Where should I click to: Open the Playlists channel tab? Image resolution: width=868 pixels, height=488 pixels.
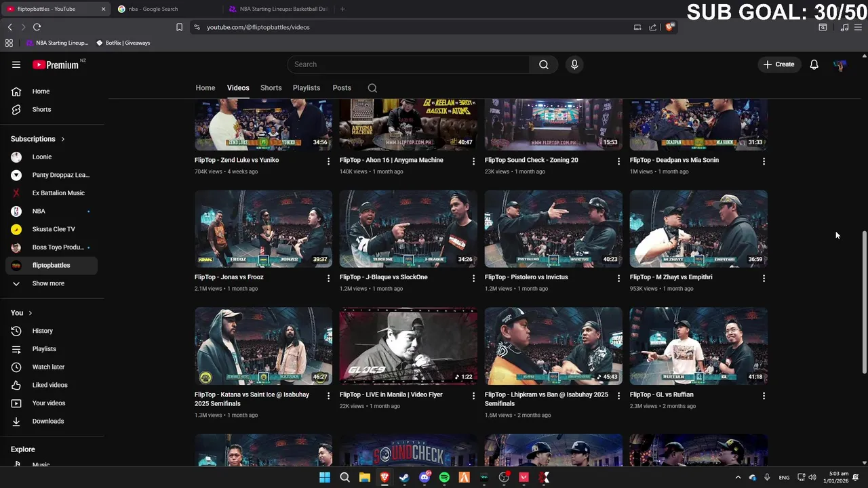point(307,88)
